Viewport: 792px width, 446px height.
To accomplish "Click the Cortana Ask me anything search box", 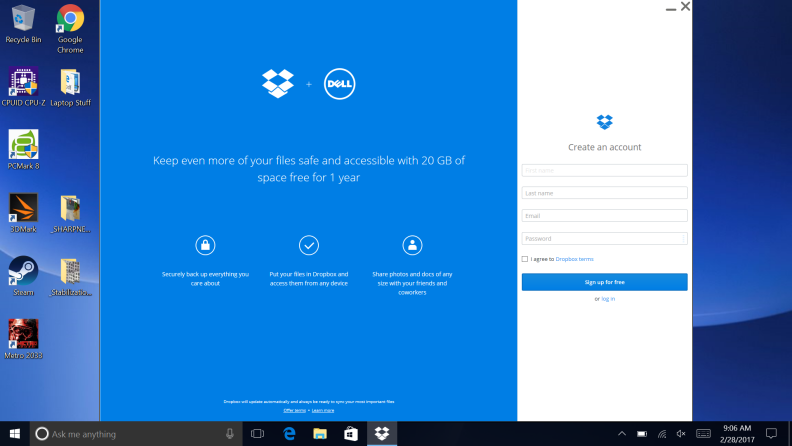I will (136, 434).
